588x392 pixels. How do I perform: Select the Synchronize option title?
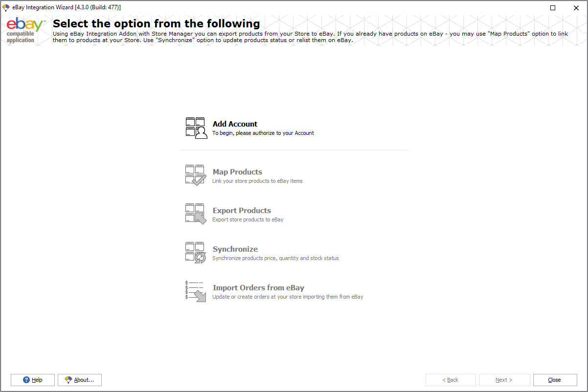click(x=235, y=249)
